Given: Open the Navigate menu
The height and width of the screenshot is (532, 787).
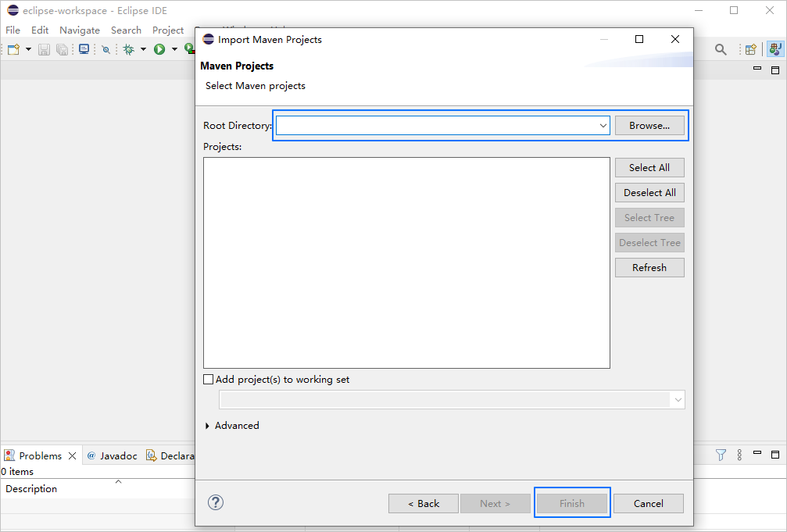Looking at the screenshot, I should [x=80, y=30].
